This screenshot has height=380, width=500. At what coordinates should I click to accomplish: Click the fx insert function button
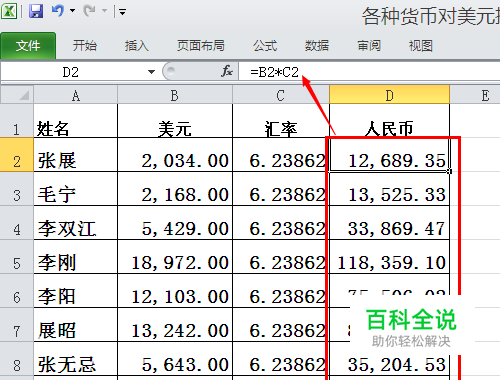point(227,71)
